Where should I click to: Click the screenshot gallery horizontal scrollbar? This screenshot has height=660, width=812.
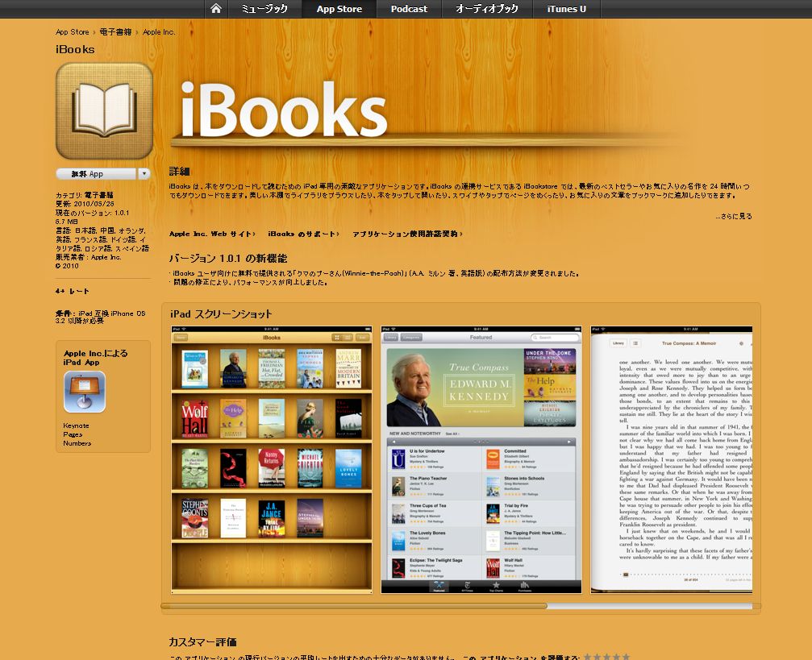click(x=354, y=606)
